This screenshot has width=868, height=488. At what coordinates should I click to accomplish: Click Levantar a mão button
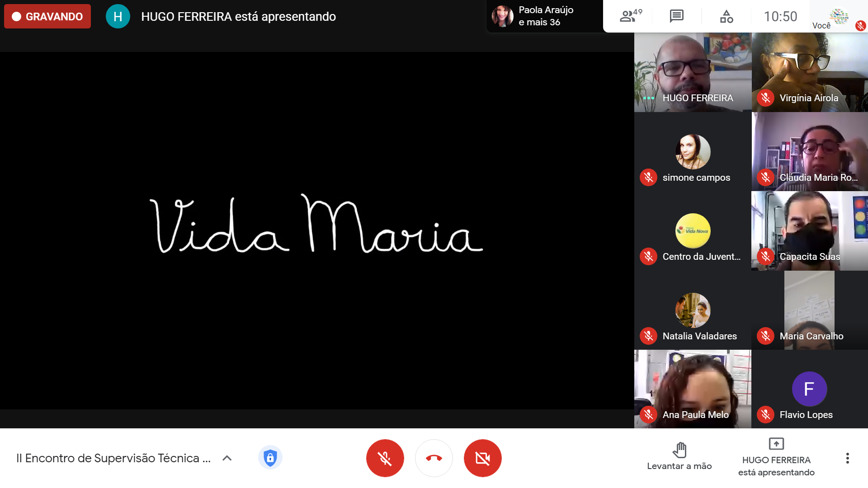click(x=679, y=457)
